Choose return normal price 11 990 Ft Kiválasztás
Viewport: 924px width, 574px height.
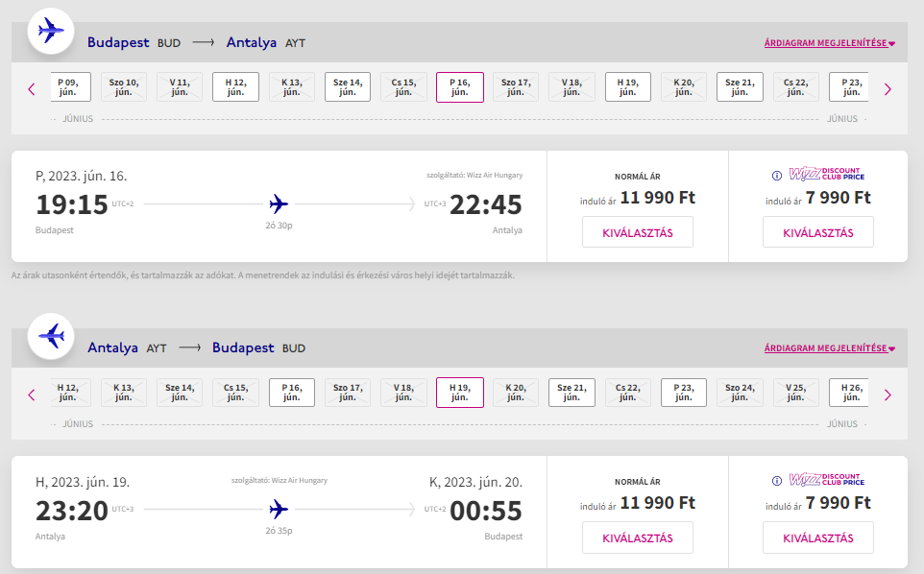pos(638,538)
